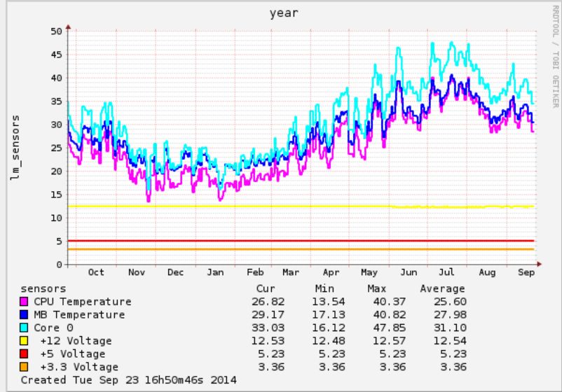The height and width of the screenshot is (392, 562).
Task: Click Core 0 minimum value 16.12
Action: (329, 328)
